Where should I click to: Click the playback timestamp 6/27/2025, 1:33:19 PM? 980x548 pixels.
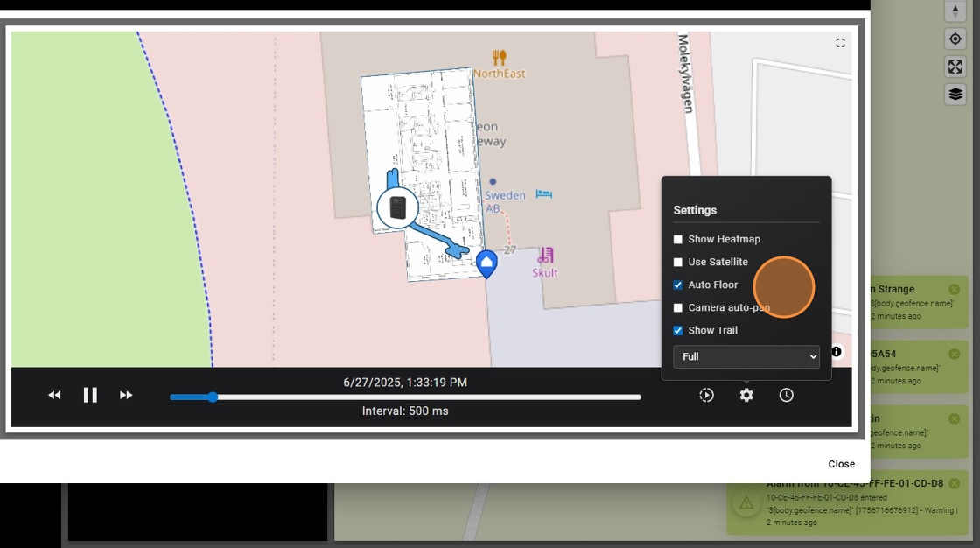click(405, 383)
